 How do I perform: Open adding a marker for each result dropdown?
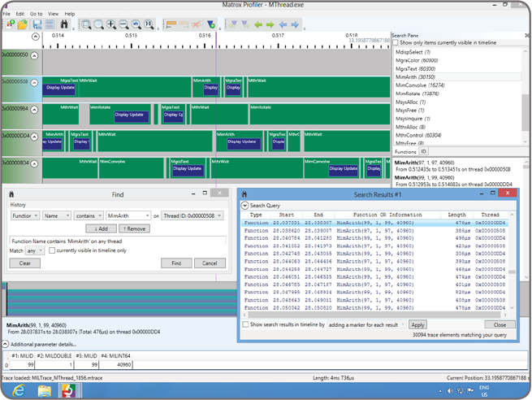(366, 325)
